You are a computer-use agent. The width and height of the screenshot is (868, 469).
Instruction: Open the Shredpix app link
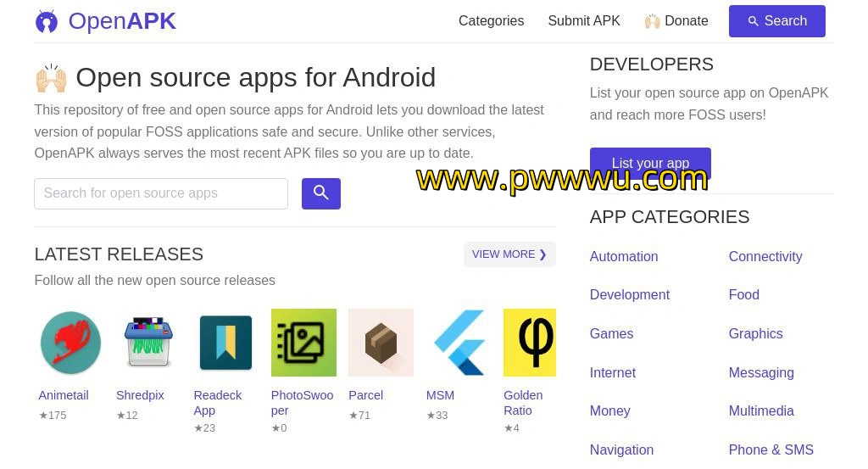tap(140, 395)
